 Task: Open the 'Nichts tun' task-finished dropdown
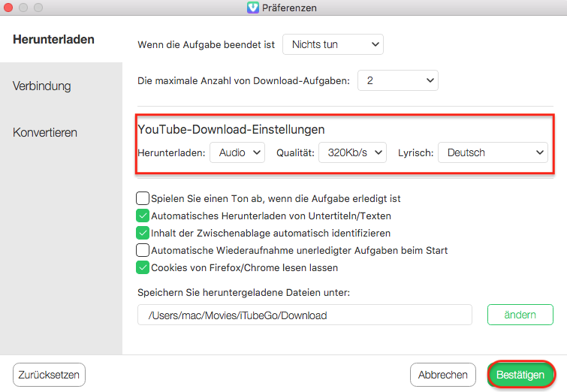[333, 44]
